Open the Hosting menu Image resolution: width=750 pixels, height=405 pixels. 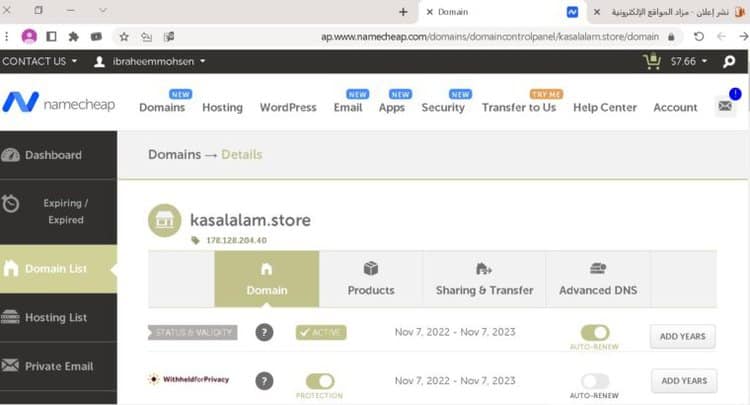point(222,108)
